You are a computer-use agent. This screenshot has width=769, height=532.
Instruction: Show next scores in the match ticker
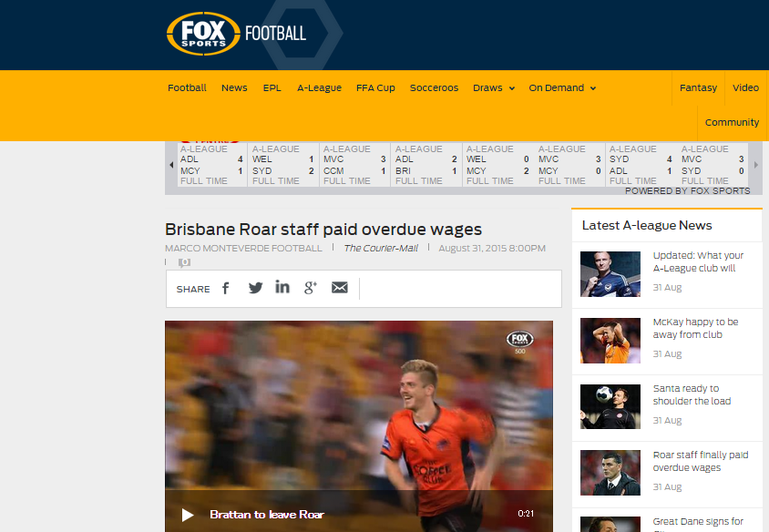pos(755,165)
